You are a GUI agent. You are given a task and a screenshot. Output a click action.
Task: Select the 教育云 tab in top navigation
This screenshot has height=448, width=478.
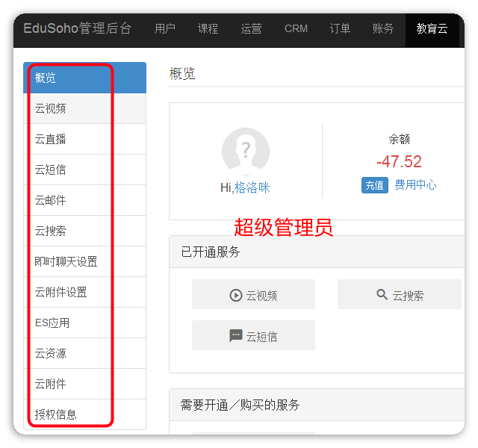tap(432, 28)
